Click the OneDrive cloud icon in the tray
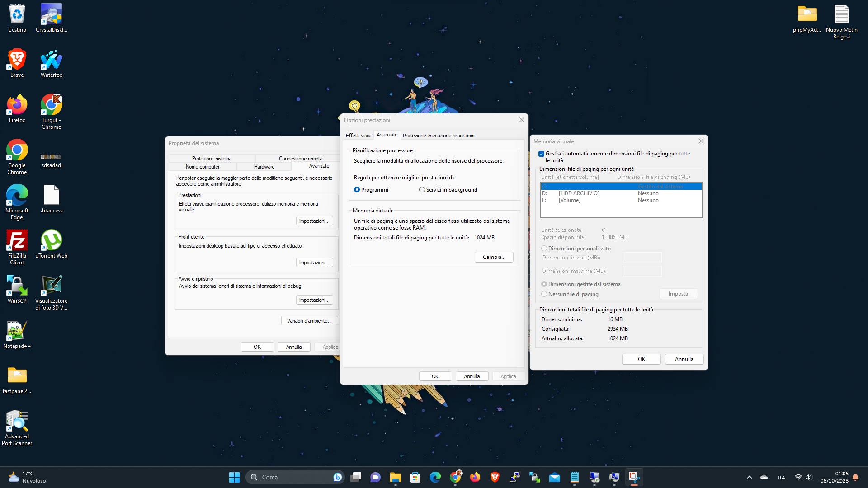Viewport: 868px width, 488px height. coord(764,477)
